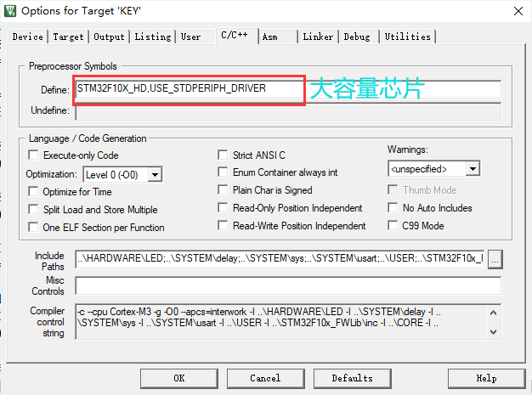Confirm with the OK button

pyautogui.click(x=179, y=378)
